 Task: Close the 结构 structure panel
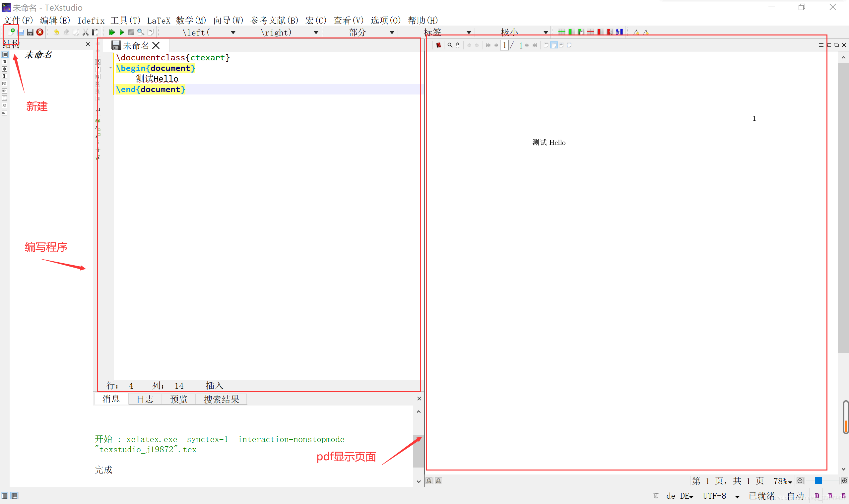(88, 44)
